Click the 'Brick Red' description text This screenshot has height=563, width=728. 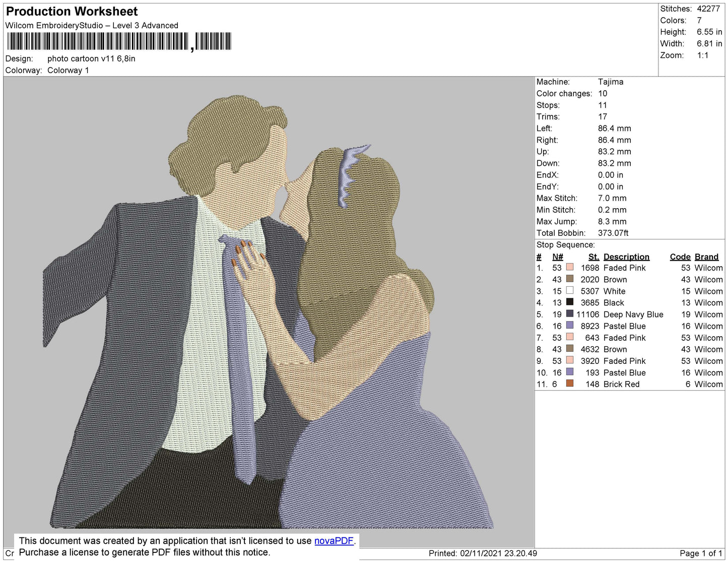[621, 384]
